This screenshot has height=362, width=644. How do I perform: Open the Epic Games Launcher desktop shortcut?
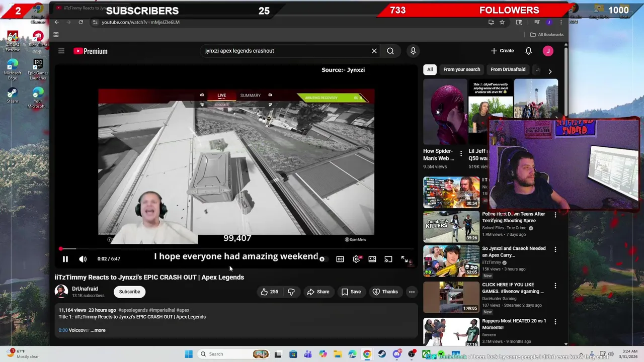38,70
